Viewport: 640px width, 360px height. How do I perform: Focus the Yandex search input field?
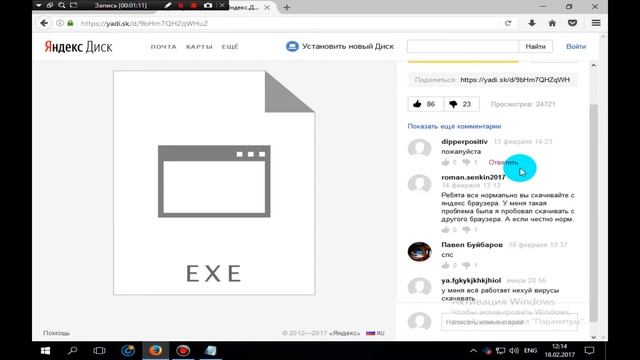point(463,47)
